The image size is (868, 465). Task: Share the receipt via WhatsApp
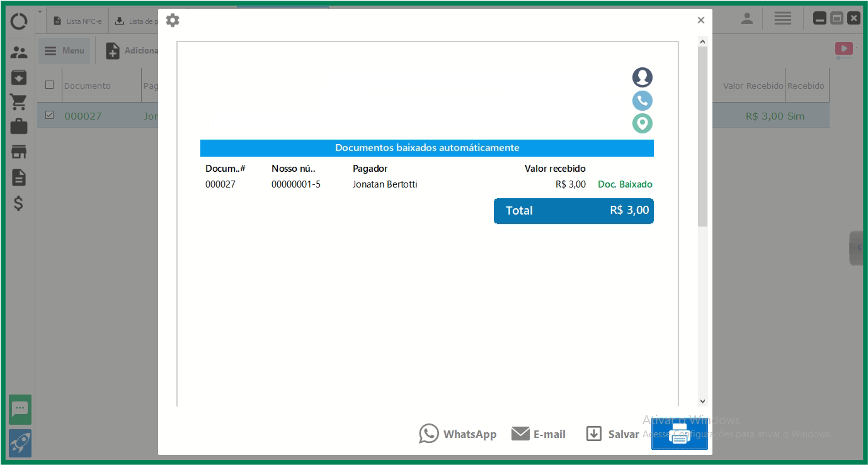[458, 434]
